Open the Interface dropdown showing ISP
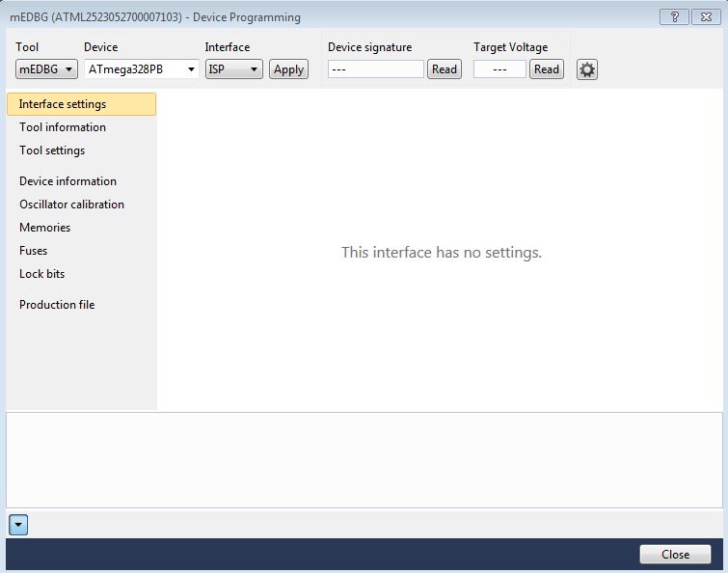Screen dimensions: 728x573 234,69
